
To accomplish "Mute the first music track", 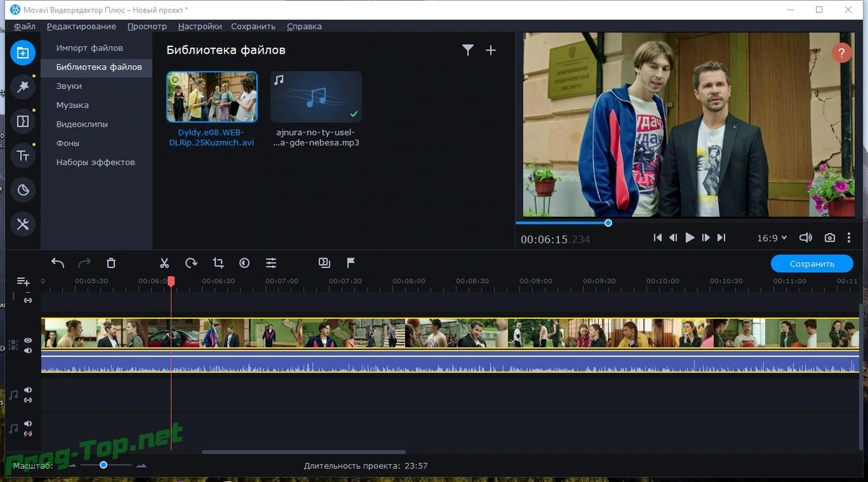I will [x=28, y=390].
